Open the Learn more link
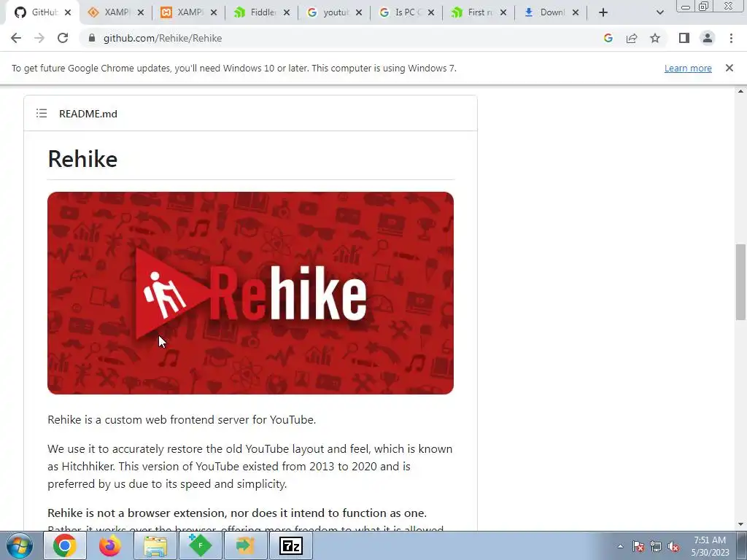747x560 pixels. point(688,68)
